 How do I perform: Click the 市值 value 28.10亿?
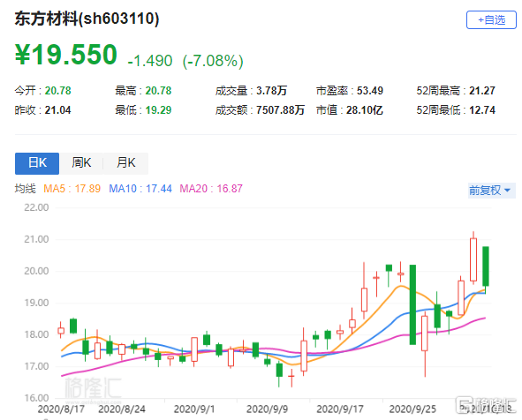coord(365,110)
